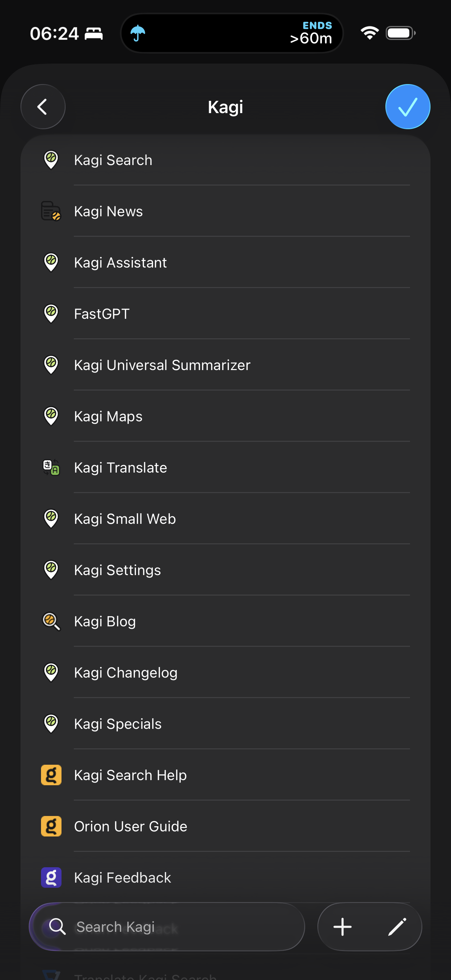Select the Kagi Specials bookmark

(118, 724)
